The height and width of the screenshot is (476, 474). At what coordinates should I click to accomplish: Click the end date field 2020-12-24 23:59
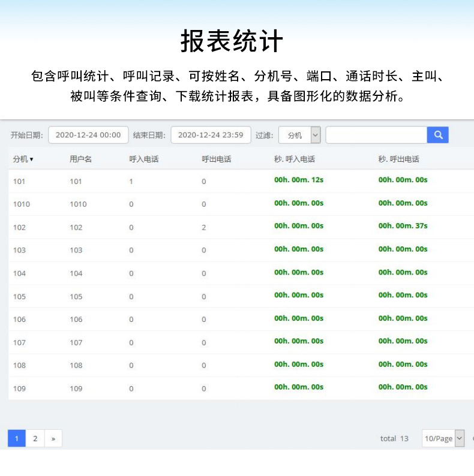(x=211, y=135)
